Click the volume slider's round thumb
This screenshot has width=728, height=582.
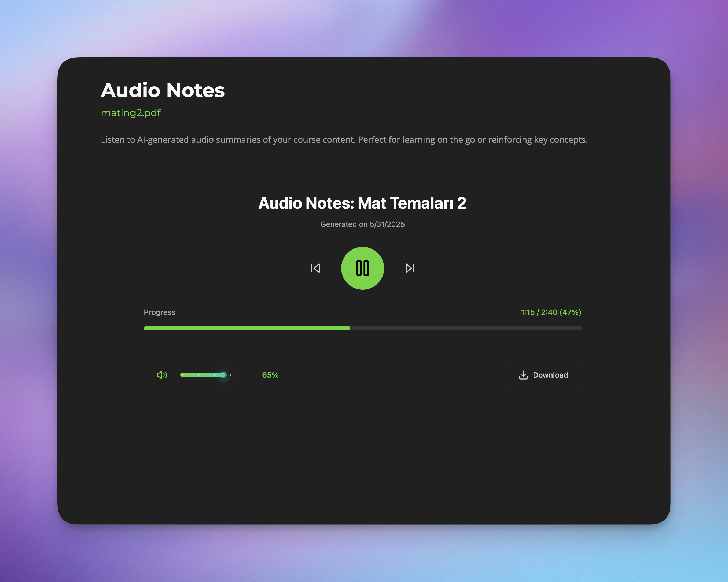pyautogui.click(x=223, y=375)
